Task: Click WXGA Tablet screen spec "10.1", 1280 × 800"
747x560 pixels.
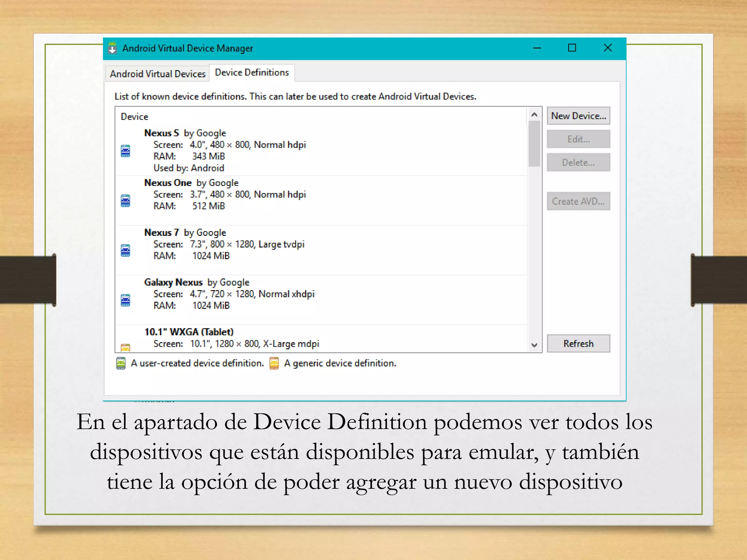Action: (x=225, y=344)
